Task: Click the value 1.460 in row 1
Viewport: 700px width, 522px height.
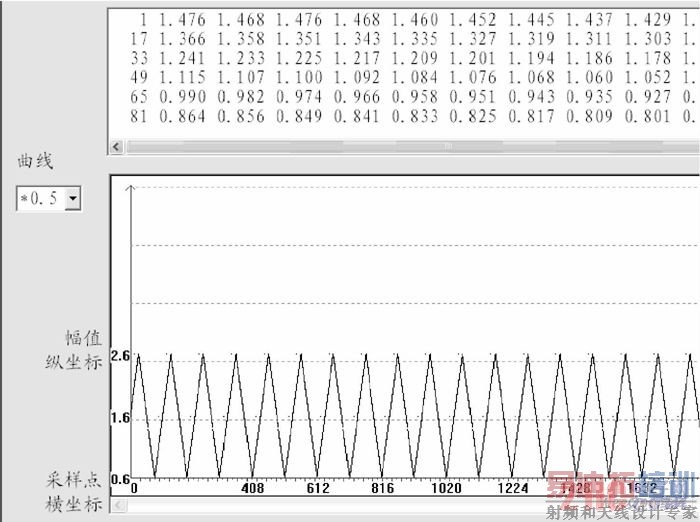Action: [415, 20]
